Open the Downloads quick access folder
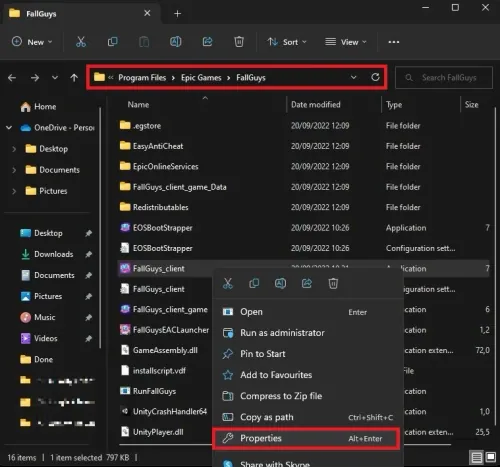This screenshot has width=500, height=467. point(53,254)
